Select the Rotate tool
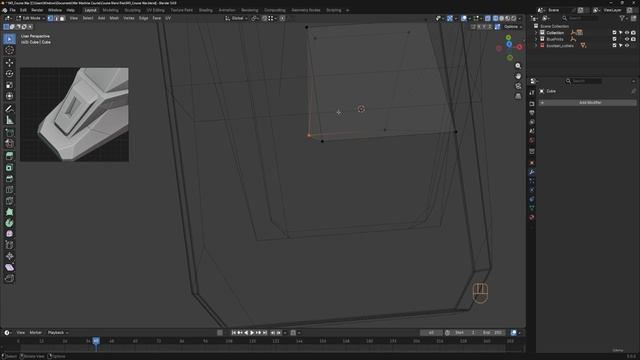Screen dimensions: 640x360 (9, 74)
